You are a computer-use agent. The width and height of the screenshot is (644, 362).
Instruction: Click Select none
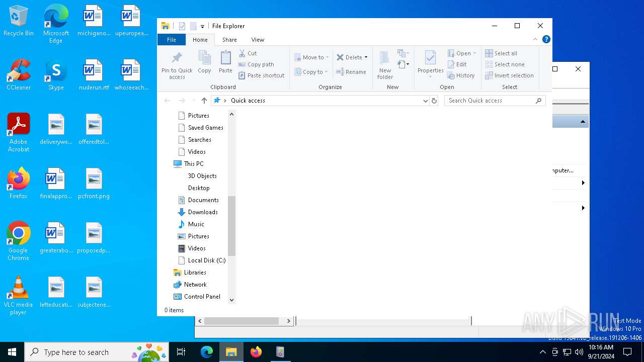coord(505,64)
